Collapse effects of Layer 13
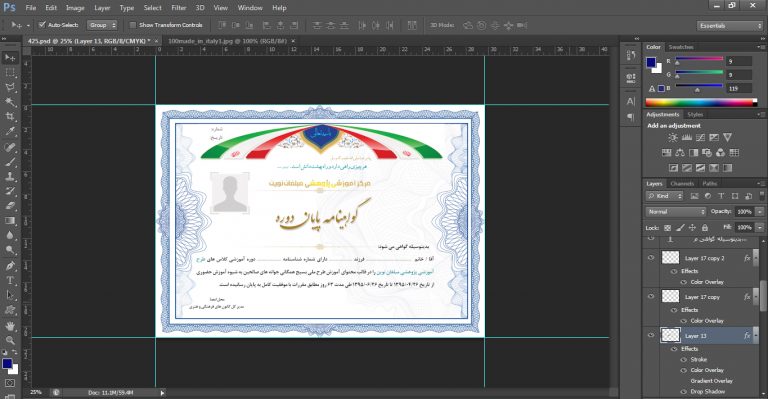The width and height of the screenshot is (768, 399). (756, 336)
